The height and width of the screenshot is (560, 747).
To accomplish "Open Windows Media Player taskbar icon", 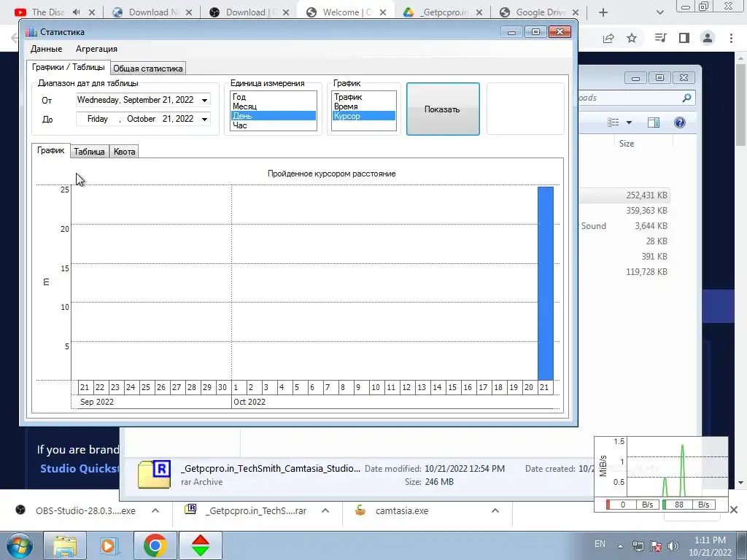I will tap(109, 545).
